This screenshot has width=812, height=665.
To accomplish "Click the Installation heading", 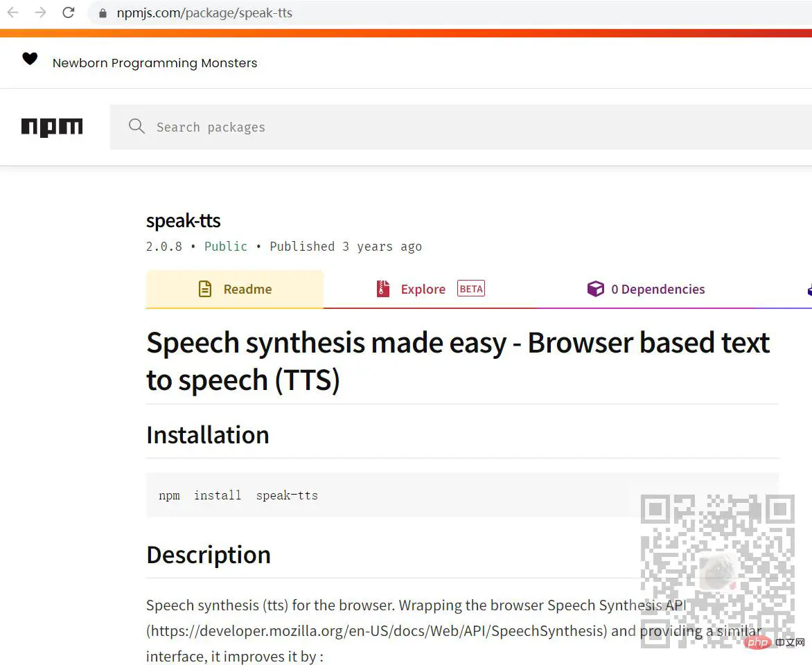I will [x=208, y=435].
